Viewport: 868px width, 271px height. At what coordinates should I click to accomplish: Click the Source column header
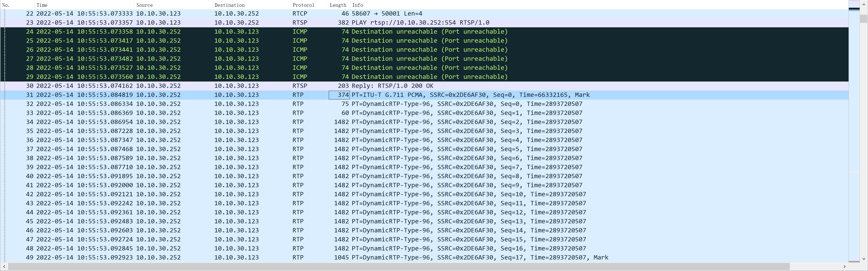(x=174, y=5)
